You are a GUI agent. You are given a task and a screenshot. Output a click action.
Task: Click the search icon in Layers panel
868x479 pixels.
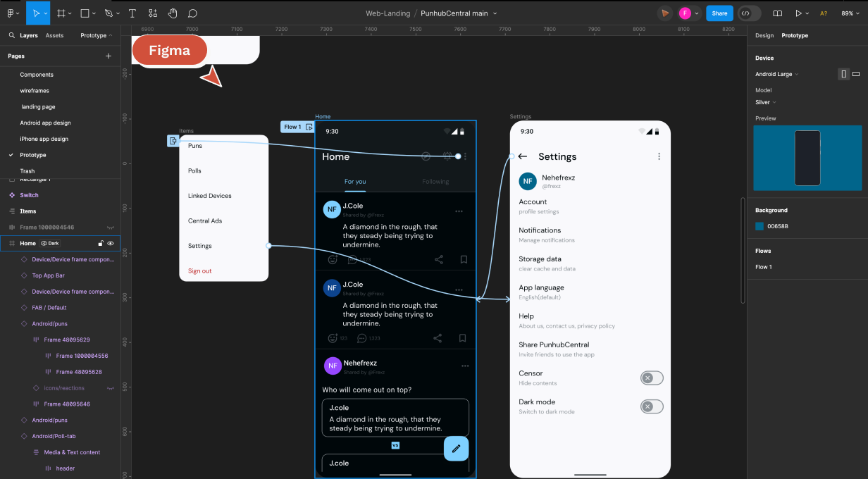coord(12,35)
